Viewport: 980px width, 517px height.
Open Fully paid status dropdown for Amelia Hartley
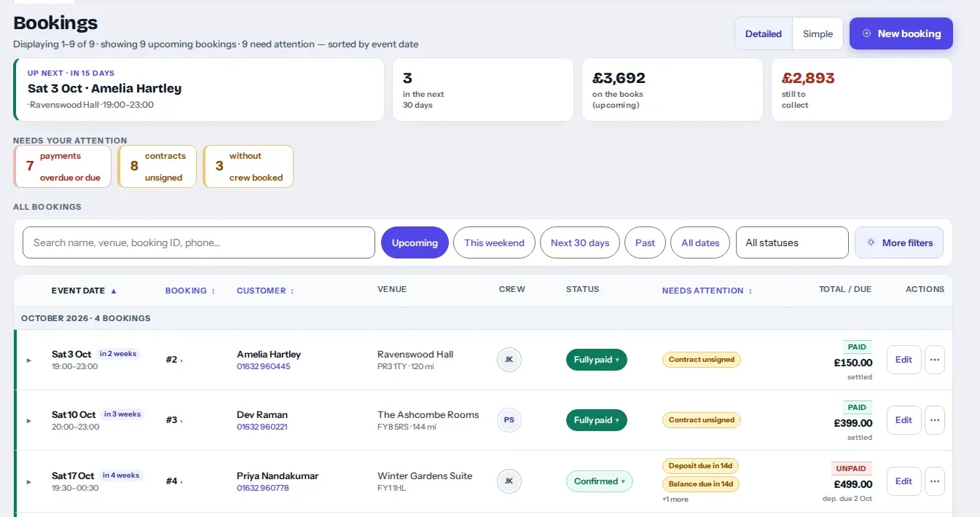click(596, 360)
